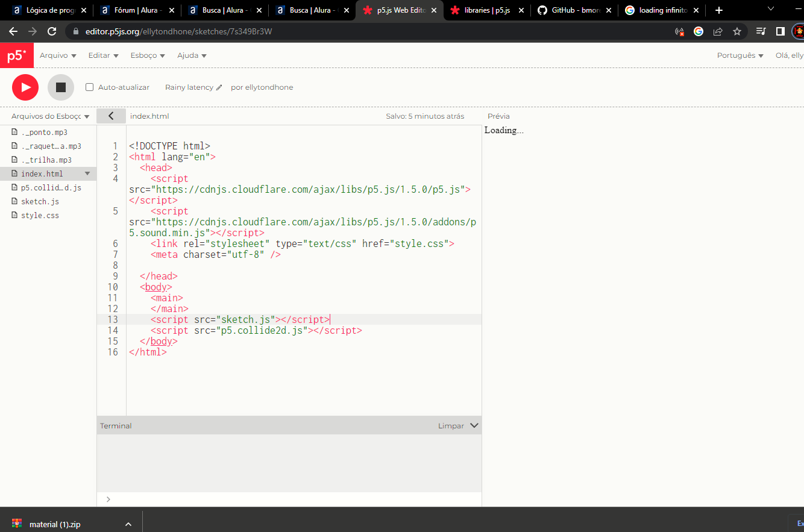Screen dimensions: 804x532
Task: Switch to the libraries | p5.js browser tab
Action: click(487, 10)
